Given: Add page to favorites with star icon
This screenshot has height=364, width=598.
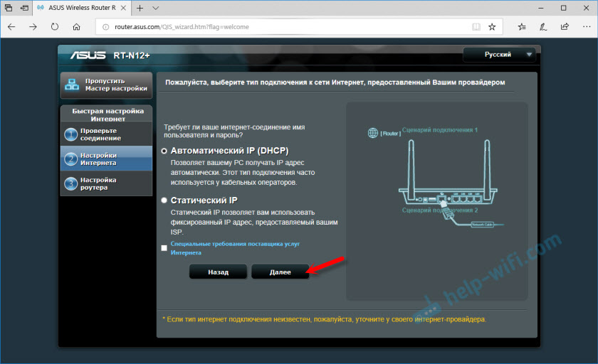Looking at the screenshot, I should click(492, 27).
